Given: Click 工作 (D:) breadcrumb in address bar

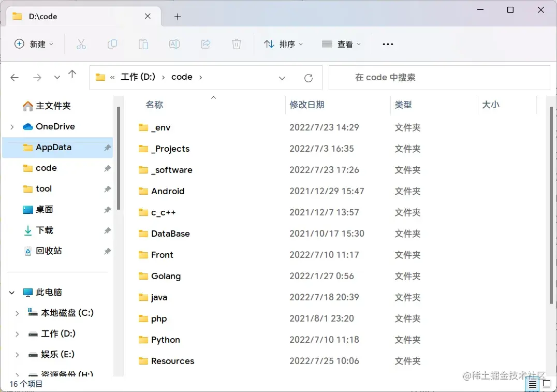Looking at the screenshot, I should [138, 77].
